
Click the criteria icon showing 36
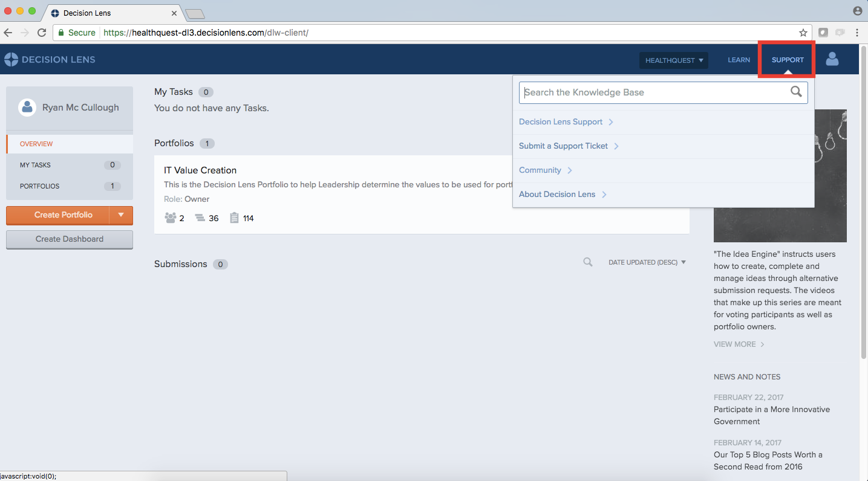(200, 218)
